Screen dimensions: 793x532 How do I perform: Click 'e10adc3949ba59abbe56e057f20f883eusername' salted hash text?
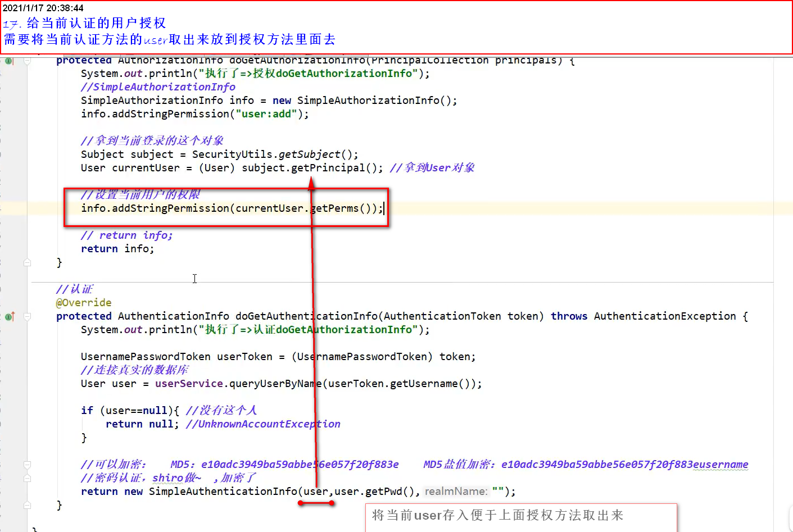click(x=624, y=465)
